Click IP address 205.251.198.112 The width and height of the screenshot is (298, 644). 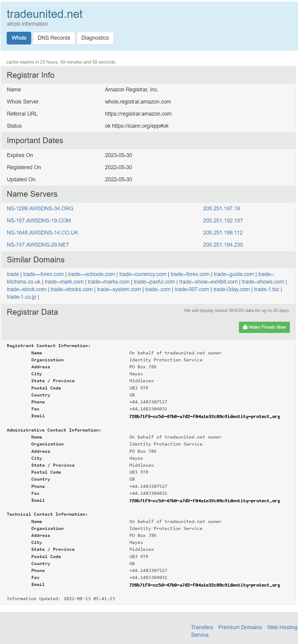coord(223,233)
